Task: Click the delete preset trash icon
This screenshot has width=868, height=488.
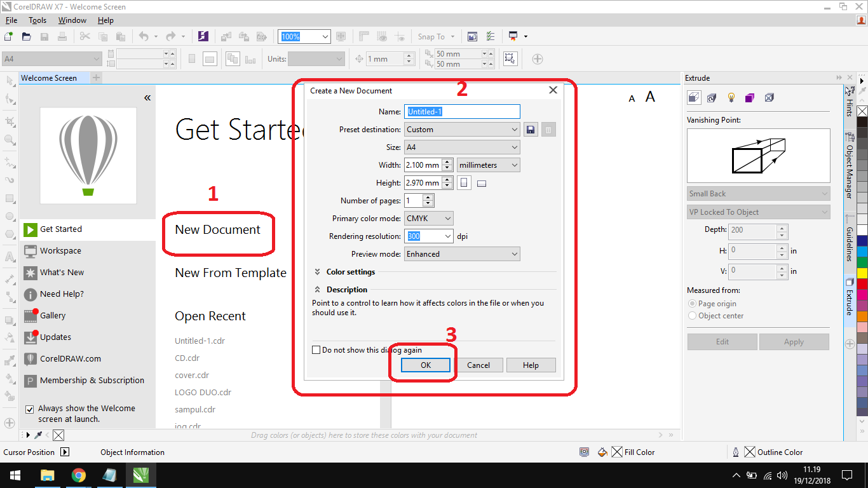Action: (x=549, y=130)
